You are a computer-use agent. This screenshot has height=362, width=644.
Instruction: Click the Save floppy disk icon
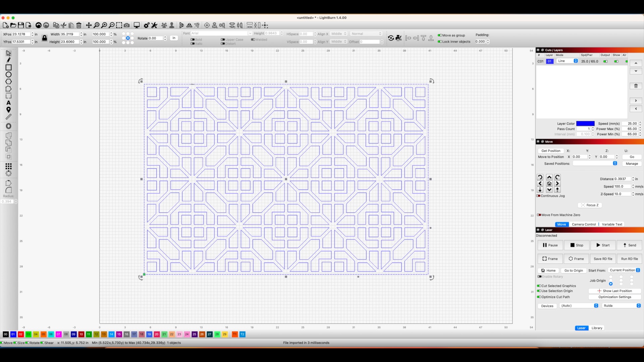click(21, 25)
